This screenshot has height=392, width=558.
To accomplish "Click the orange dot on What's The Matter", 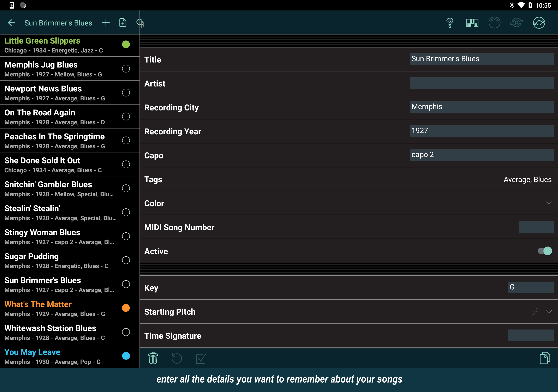I will [126, 308].
